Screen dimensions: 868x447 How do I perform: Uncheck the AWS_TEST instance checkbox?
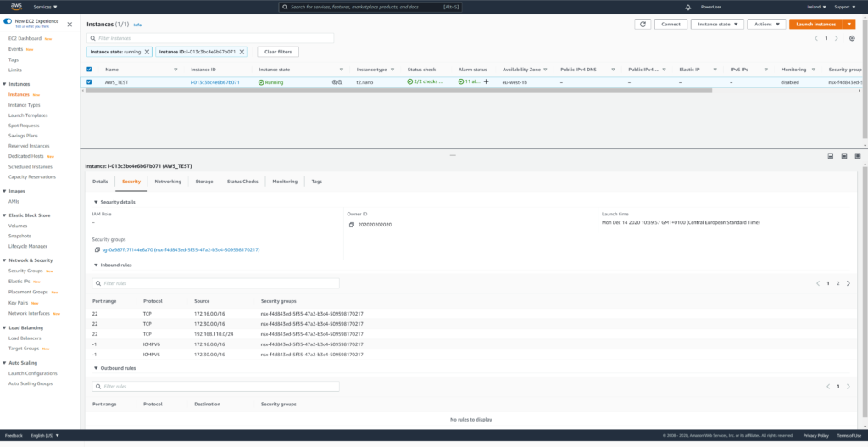(89, 82)
